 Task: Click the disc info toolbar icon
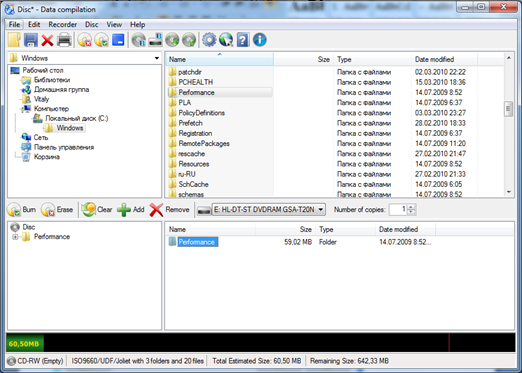(x=139, y=40)
